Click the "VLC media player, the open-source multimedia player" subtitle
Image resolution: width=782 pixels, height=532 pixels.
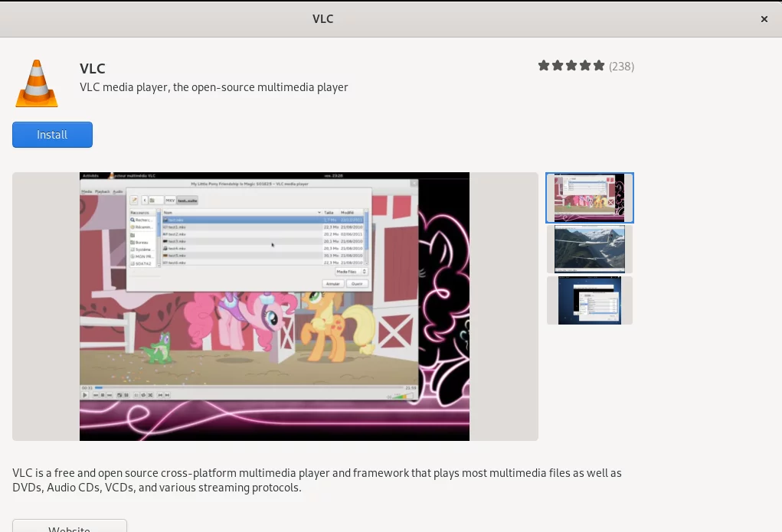tap(214, 87)
